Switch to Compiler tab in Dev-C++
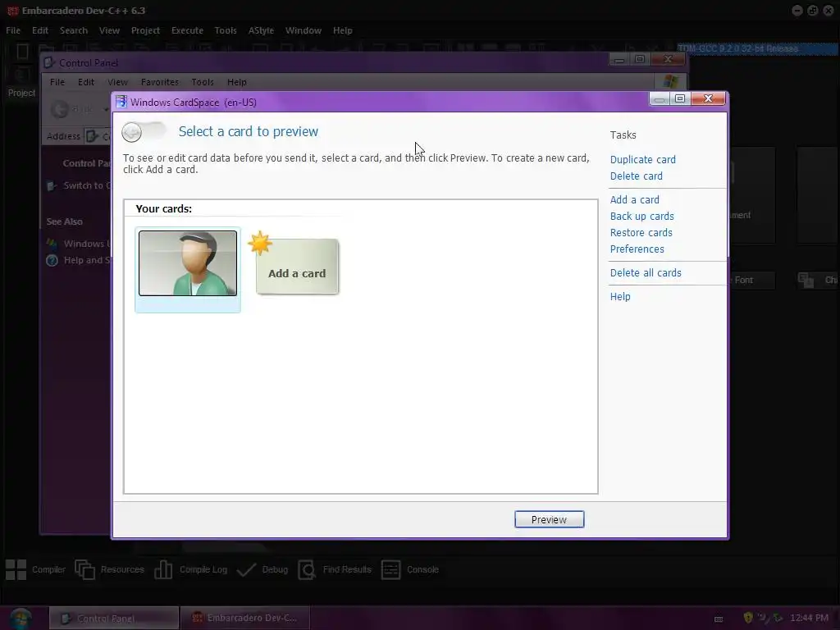This screenshot has height=630, width=840. point(36,569)
